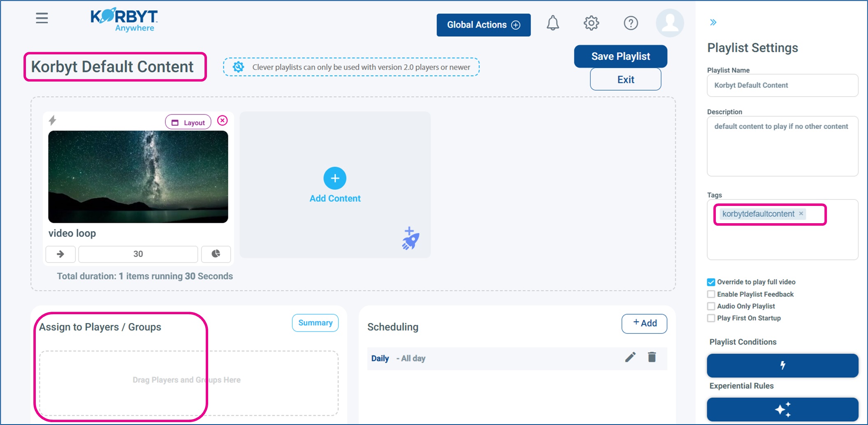Image resolution: width=868 pixels, height=425 pixels.
Task: Open the settings gear in header
Action: [591, 23]
